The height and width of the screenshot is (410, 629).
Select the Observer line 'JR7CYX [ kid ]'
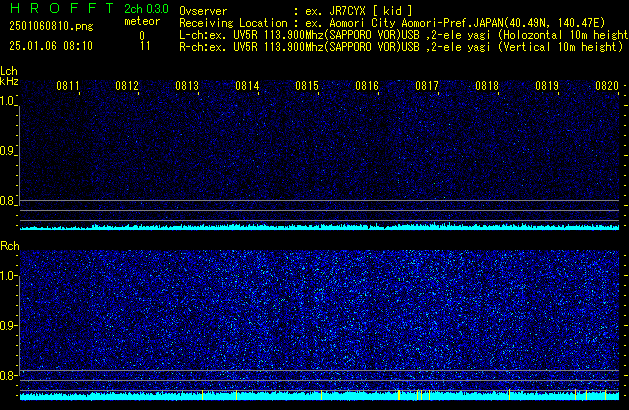coord(296,11)
